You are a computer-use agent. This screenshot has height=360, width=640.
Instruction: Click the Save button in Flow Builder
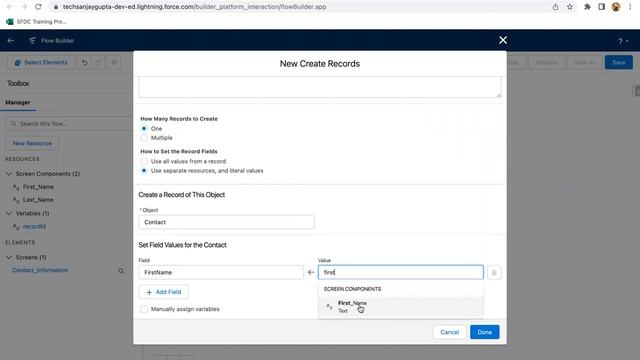point(618,62)
